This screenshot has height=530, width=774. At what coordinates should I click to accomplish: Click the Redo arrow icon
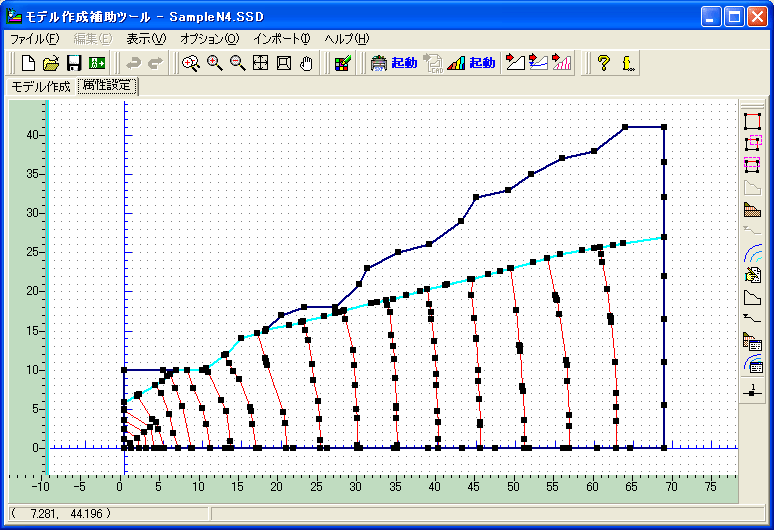[x=155, y=63]
